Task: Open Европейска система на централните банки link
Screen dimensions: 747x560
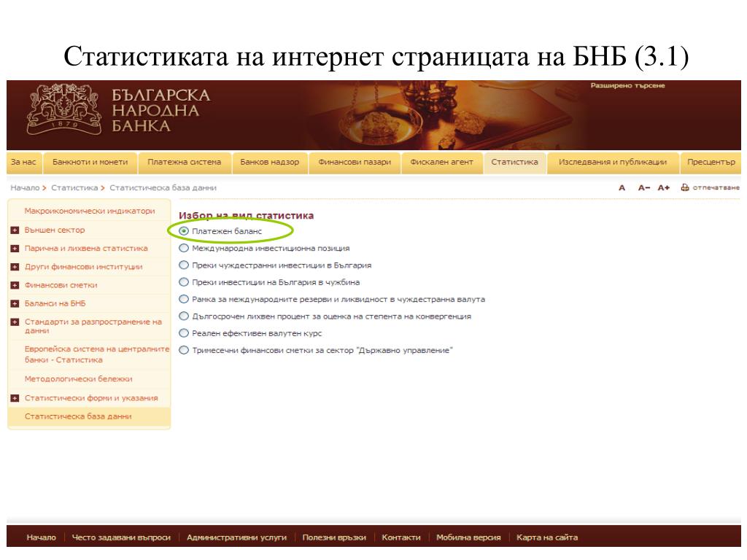Action: pyautogui.click(x=97, y=354)
